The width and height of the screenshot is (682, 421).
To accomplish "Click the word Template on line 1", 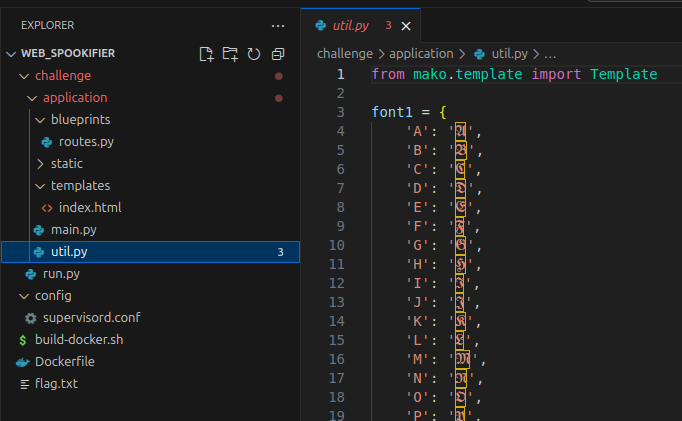I will click(x=624, y=74).
